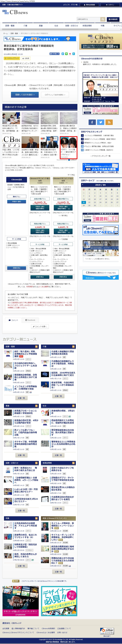Click the GoTrust SSL verification seal
The width and height of the screenshot is (122, 644).
(107, 631)
